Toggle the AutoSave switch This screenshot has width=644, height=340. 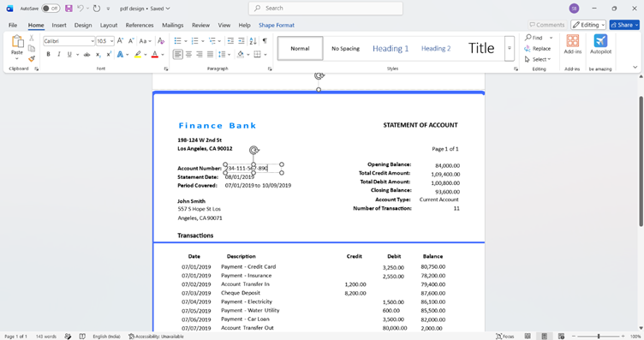click(51, 9)
